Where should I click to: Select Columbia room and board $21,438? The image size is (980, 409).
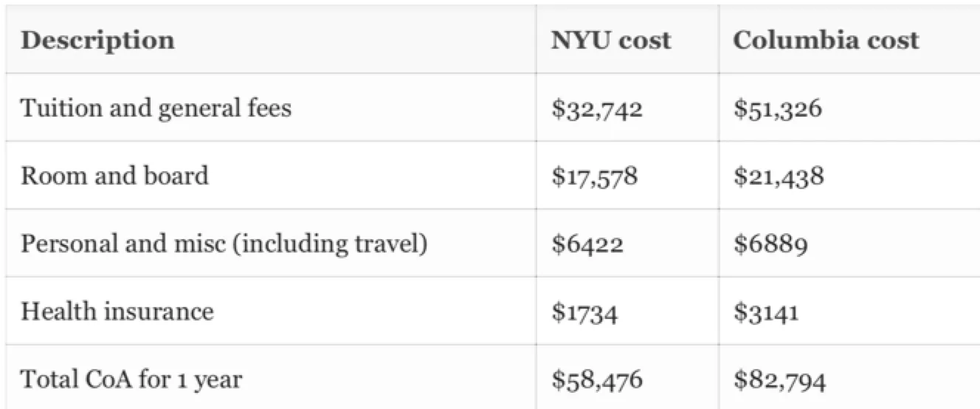[x=779, y=177]
